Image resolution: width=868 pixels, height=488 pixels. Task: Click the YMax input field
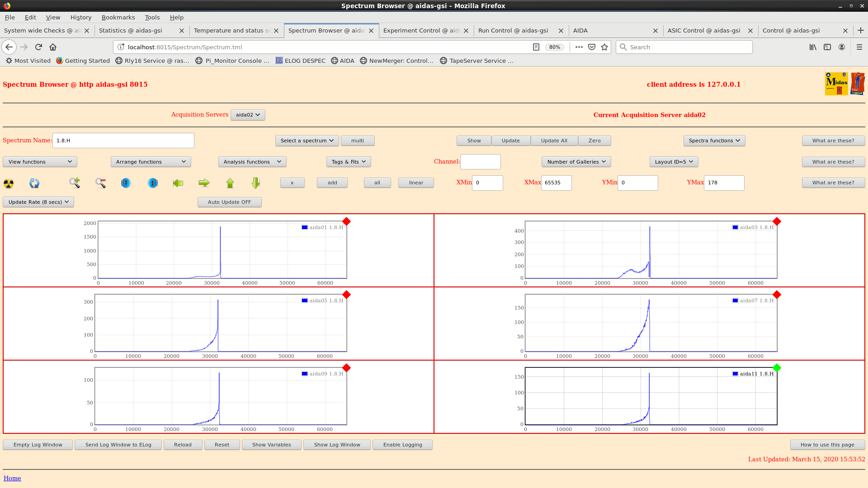[x=724, y=183]
